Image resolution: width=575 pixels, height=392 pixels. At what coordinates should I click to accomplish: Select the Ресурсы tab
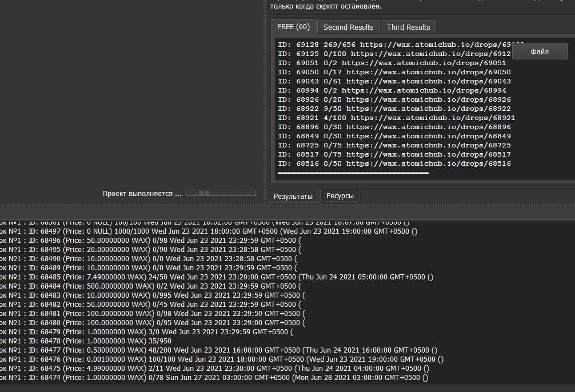(x=340, y=196)
